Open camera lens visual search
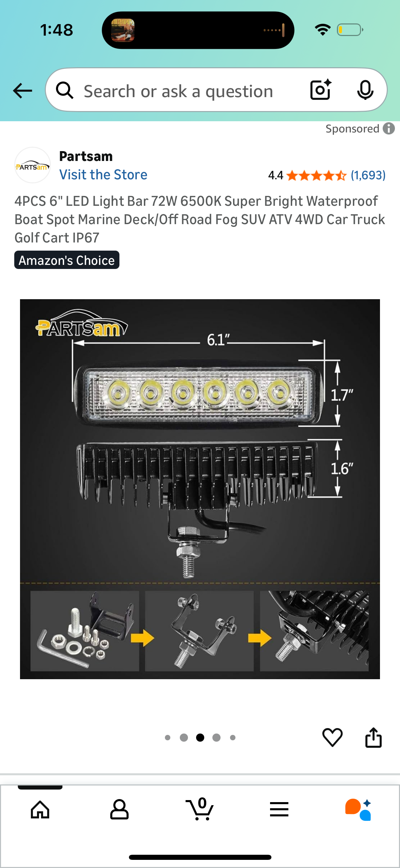The height and width of the screenshot is (868, 400). coord(321,90)
